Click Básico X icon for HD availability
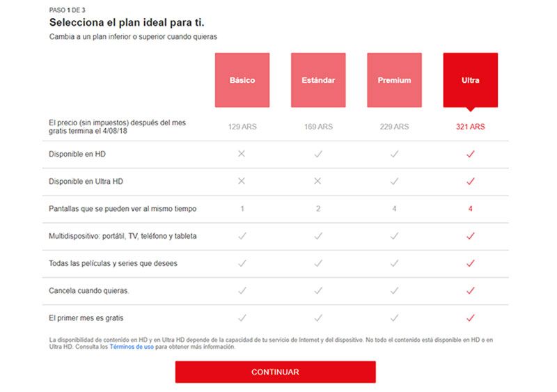This screenshot has width=557, height=392. point(242,154)
